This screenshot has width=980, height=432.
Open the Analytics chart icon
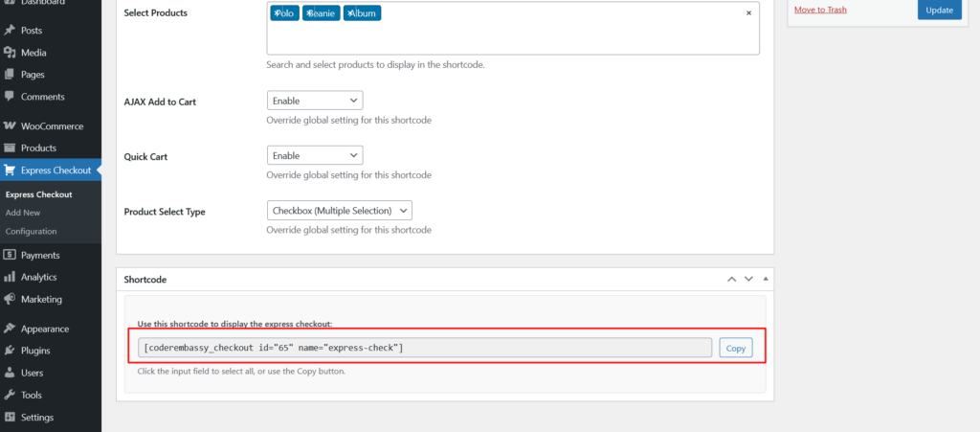(x=10, y=277)
